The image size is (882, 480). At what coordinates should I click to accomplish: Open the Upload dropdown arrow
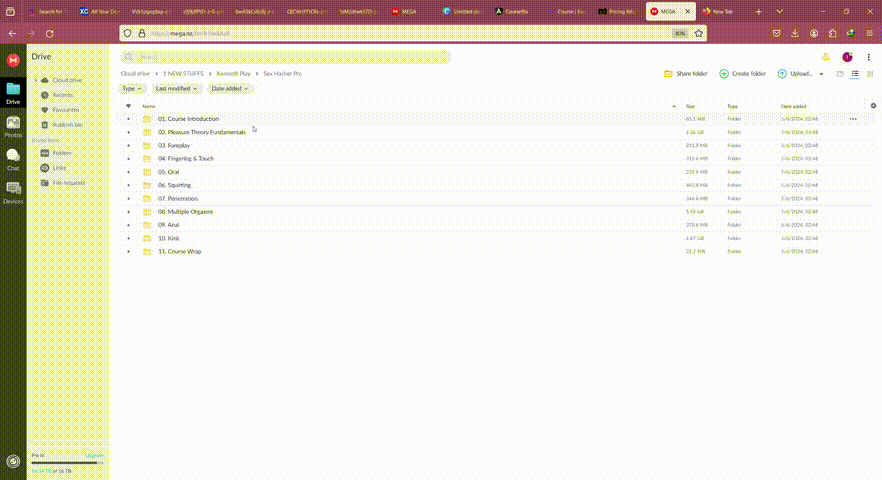[821, 74]
